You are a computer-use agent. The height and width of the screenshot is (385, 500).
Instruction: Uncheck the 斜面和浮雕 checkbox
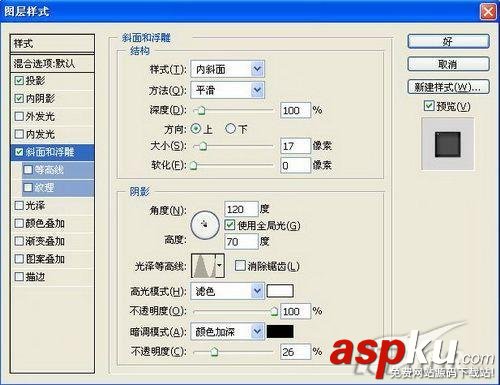[19, 152]
